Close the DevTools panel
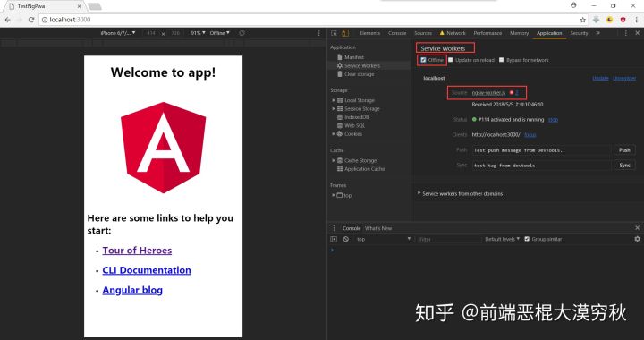This screenshot has height=340, width=644. point(637,33)
